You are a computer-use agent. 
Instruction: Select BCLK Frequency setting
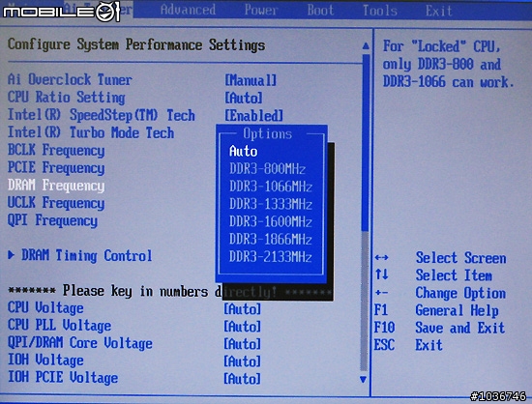point(56,150)
